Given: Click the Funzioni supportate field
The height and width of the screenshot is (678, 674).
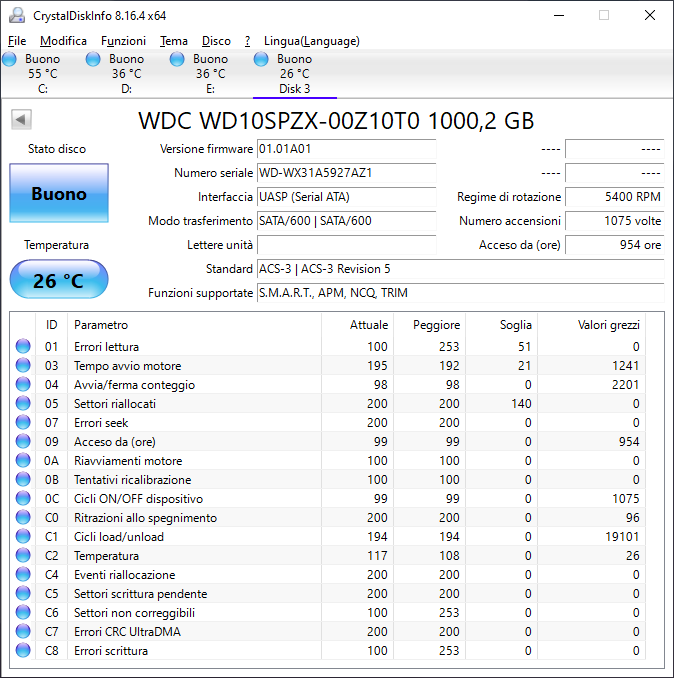Looking at the screenshot, I should click(x=460, y=293).
